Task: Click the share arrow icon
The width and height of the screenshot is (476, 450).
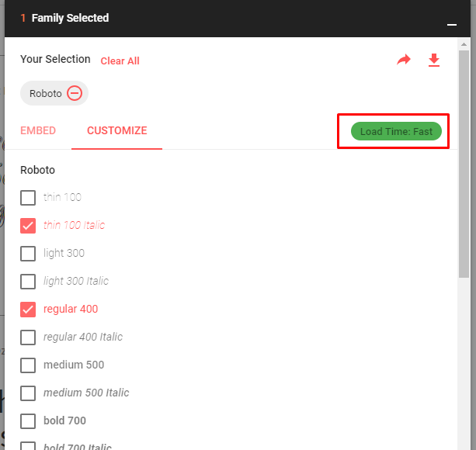Action: pyautogui.click(x=404, y=60)
